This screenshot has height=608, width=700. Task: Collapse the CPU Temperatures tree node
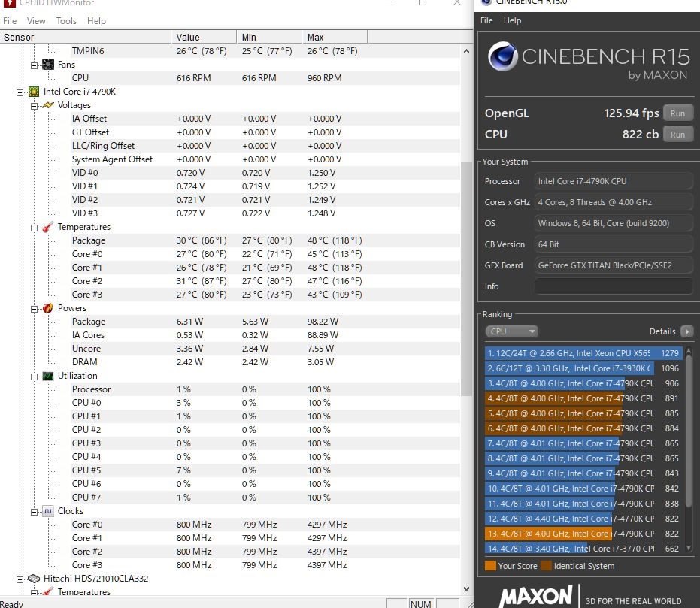(34, 228)
